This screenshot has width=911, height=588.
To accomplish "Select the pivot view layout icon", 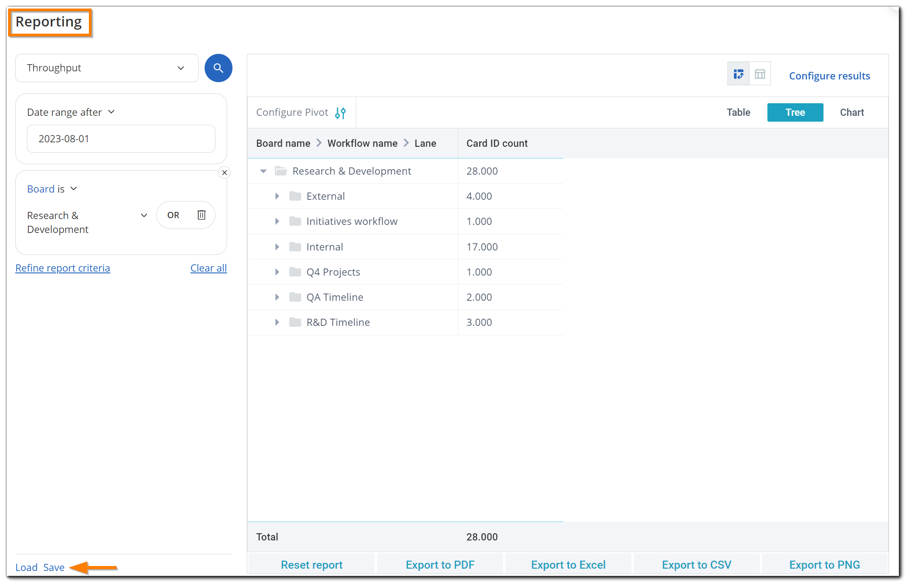I will tap(738, 74).
